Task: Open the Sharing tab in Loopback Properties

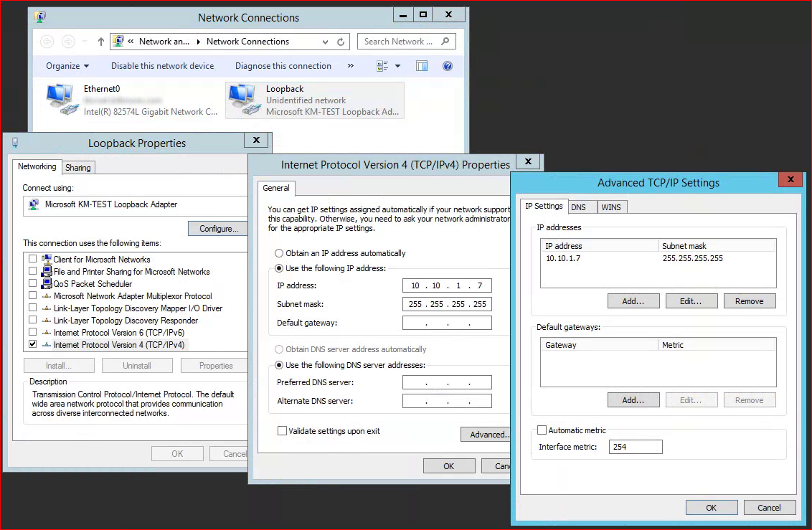Action: 77,167
